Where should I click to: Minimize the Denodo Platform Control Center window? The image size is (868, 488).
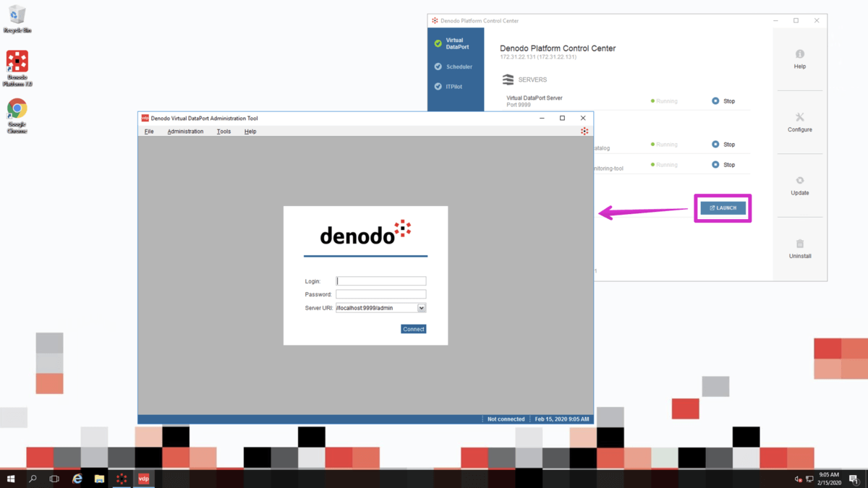[775, 21]
